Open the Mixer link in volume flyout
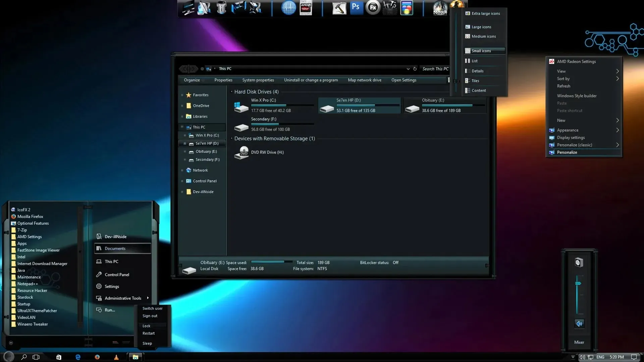Viewport: 644px width, 362px height. pyautogui.click(x=579, y=342)
